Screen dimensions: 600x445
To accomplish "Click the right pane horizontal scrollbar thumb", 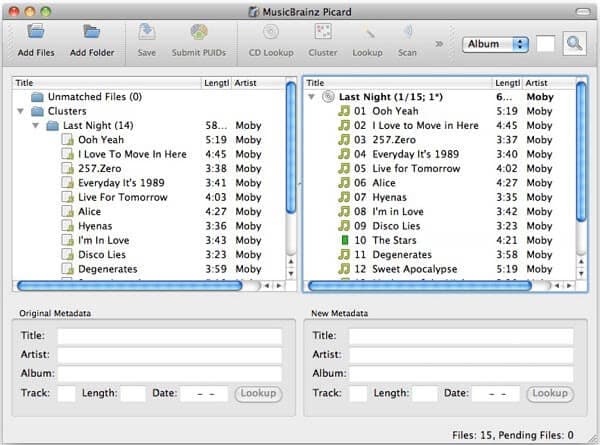I will 420,285.
